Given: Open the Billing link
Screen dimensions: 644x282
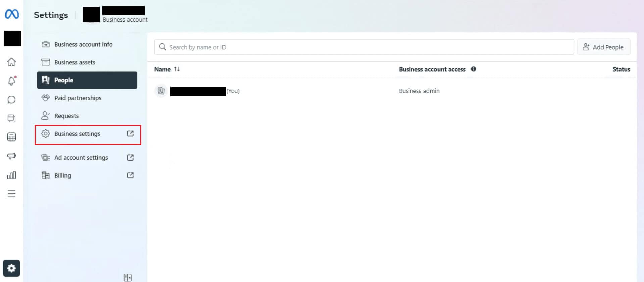Looking at the screenshot, I should coord(87,175).
